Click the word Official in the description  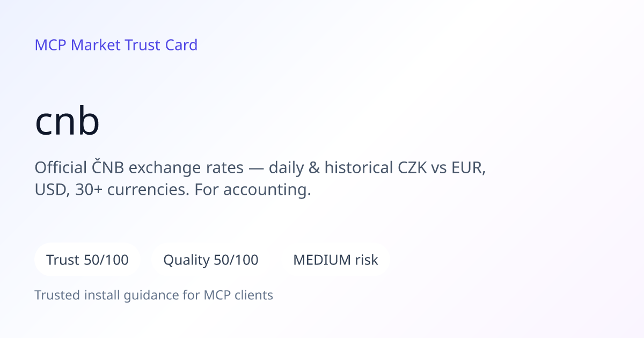point(58,168)
